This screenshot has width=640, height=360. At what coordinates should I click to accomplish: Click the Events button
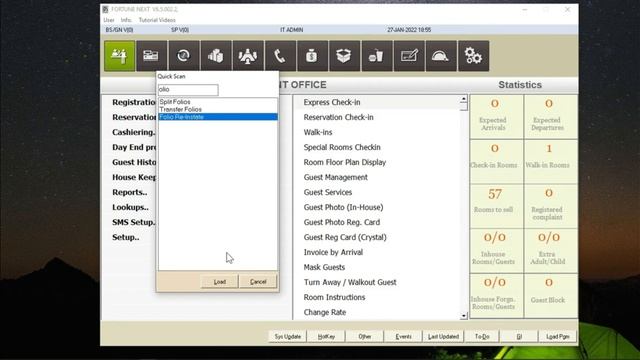(403, 337)
